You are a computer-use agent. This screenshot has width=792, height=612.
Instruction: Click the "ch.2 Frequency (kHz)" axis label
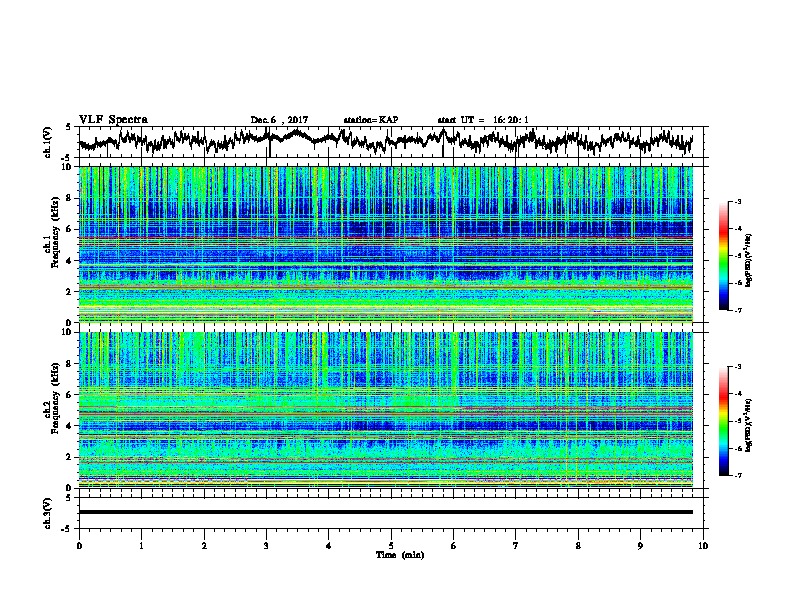pos(51,398)
